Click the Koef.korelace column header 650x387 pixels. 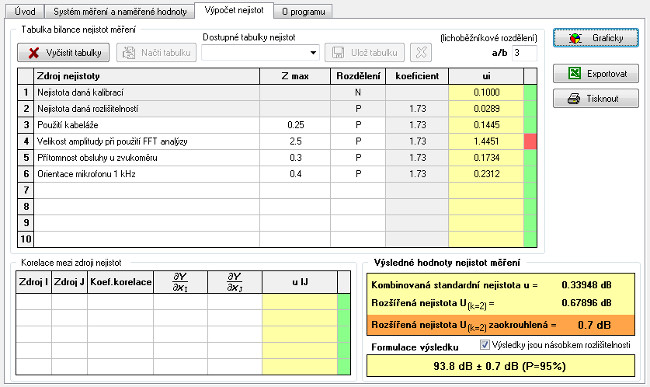(x=120, y=282)
